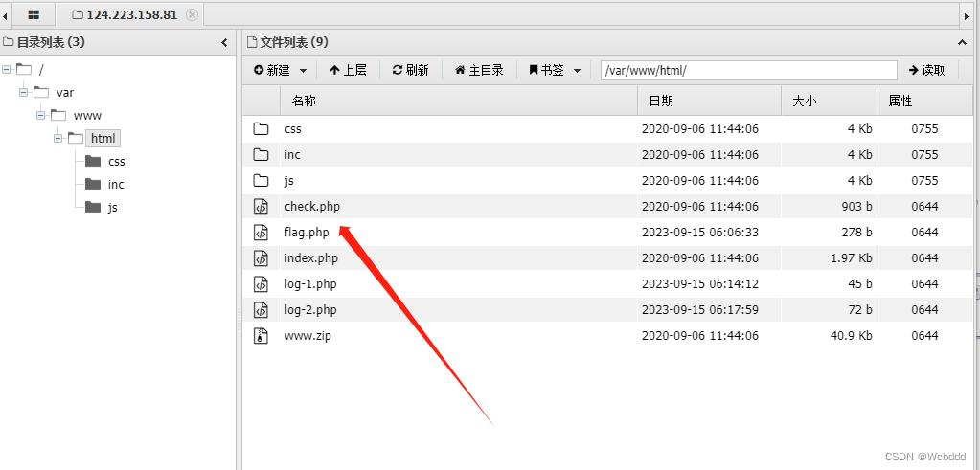The image size is (980, 470).
Task: Click the 45 b size cell
Action: (x=860, y=284)
